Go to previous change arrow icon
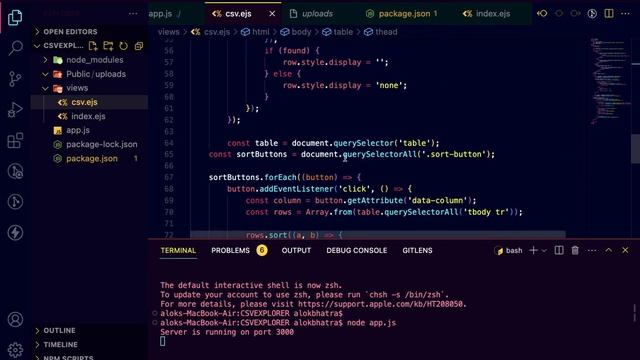The height and width of the screenshot is (360, 640). [x=542, y=13]
